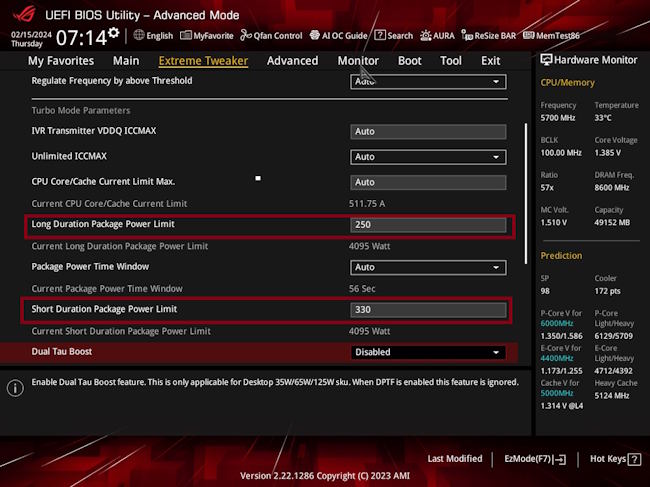650x487 pixels.
Task: Click the 56 Sec time window value
Action: point(362,289)
